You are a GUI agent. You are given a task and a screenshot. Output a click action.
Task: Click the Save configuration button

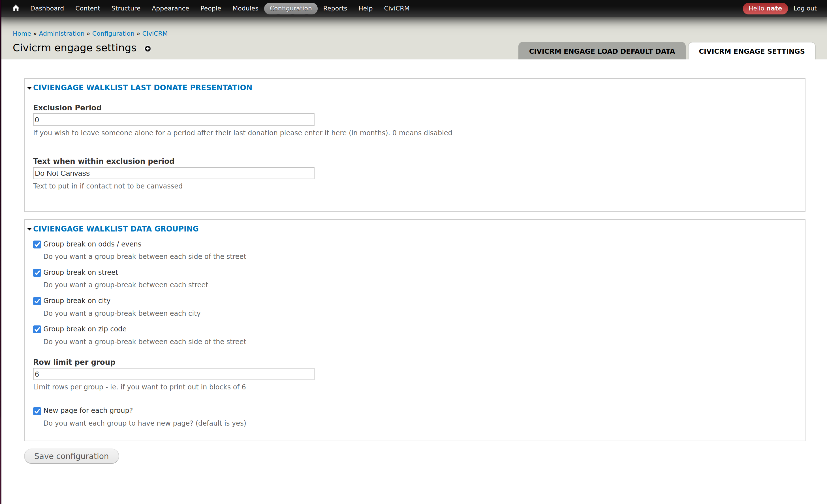pyautogui.click(x=72, y=456)
